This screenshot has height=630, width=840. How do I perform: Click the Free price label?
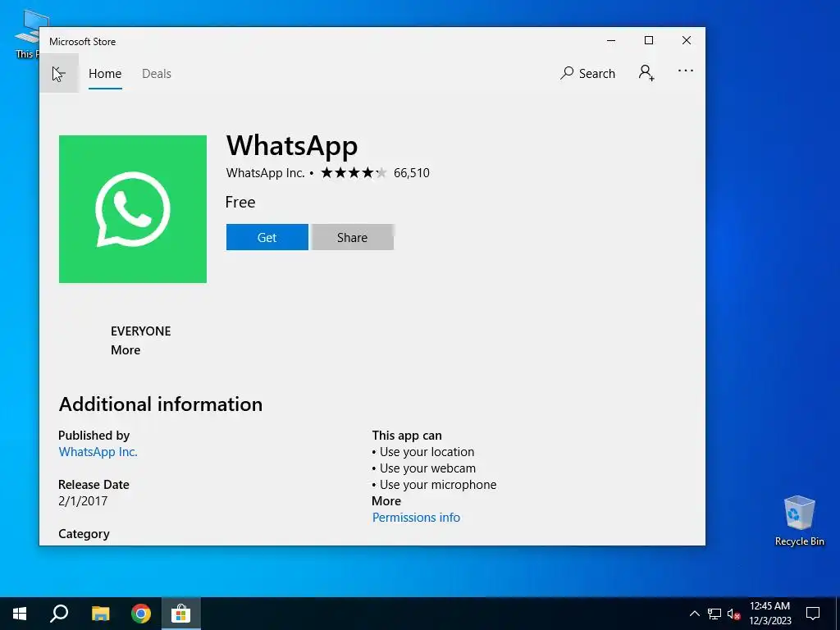coord(240,202)
